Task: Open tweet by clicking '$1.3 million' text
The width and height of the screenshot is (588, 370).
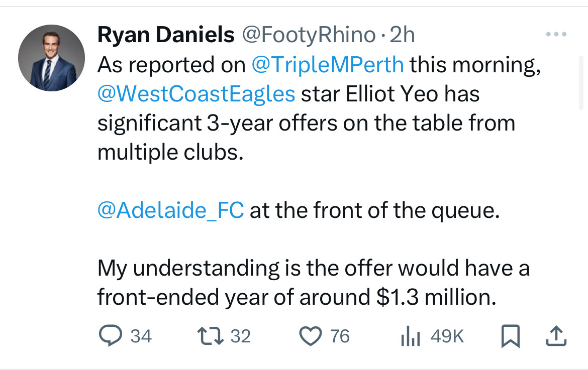Action: pos(436,297)
